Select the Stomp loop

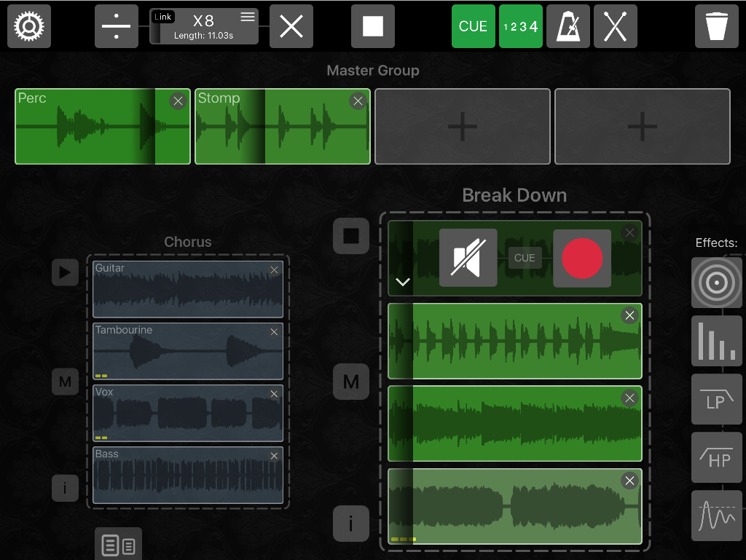pyautogui.click(x=283, y=127)
